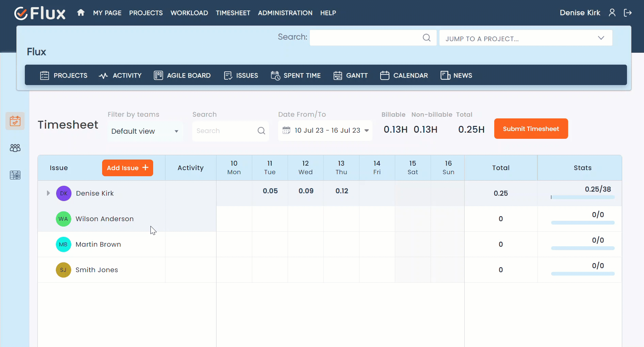644x347 pixels.
Task: Click Denise Kirk's DK avatar
Action: pyautogui.click(x=64, y=193)
